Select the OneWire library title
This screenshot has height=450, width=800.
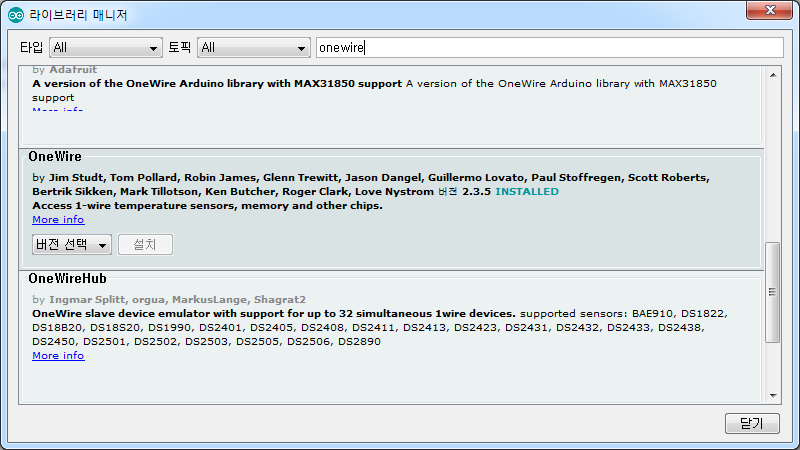[55, 157]
